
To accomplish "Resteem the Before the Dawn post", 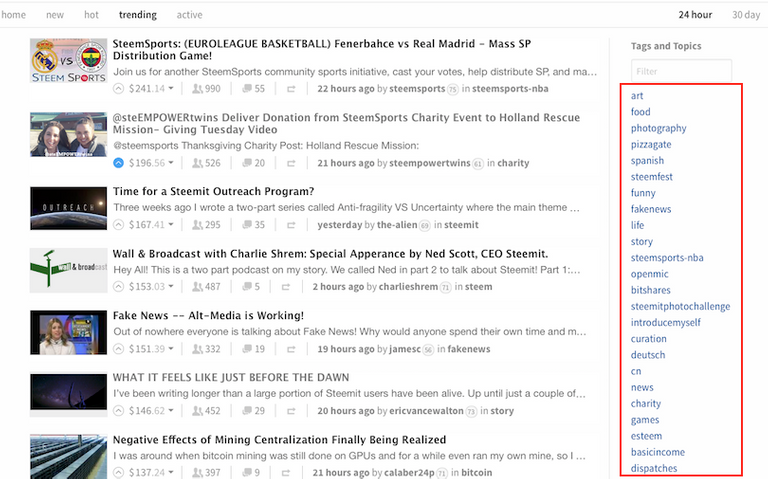I will (291, 411).
